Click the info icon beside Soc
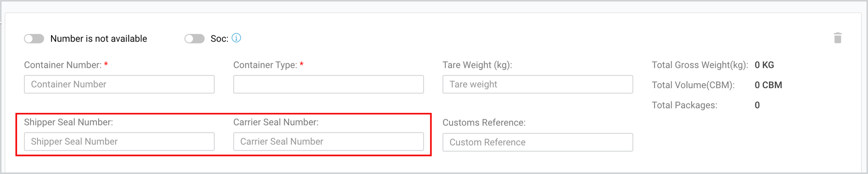The height and width of the screenshot is (174, 868). click(x=236, y=38)
